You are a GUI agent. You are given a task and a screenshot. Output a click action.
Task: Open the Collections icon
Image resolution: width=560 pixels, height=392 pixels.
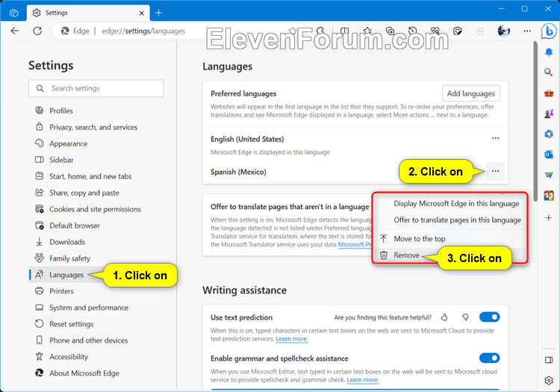pyautogui.click(x=390, y=31)
